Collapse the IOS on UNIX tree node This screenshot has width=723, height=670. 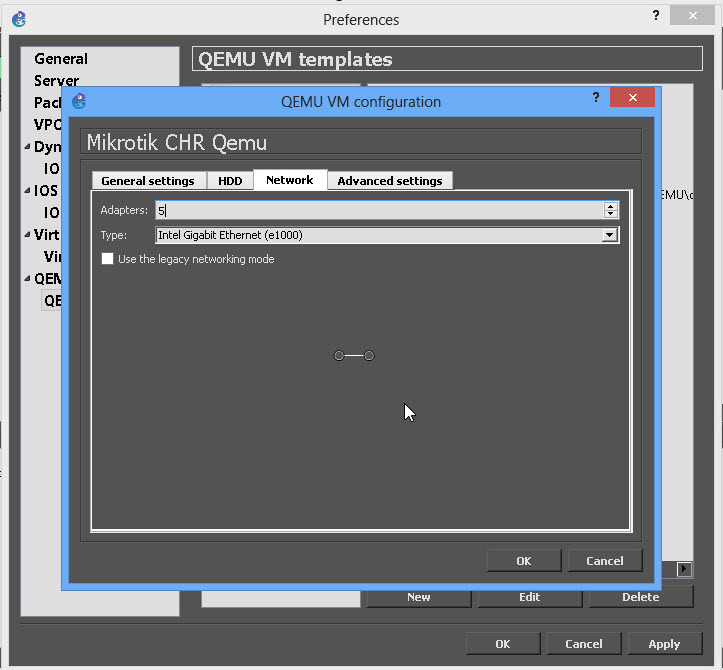(28, 190)
